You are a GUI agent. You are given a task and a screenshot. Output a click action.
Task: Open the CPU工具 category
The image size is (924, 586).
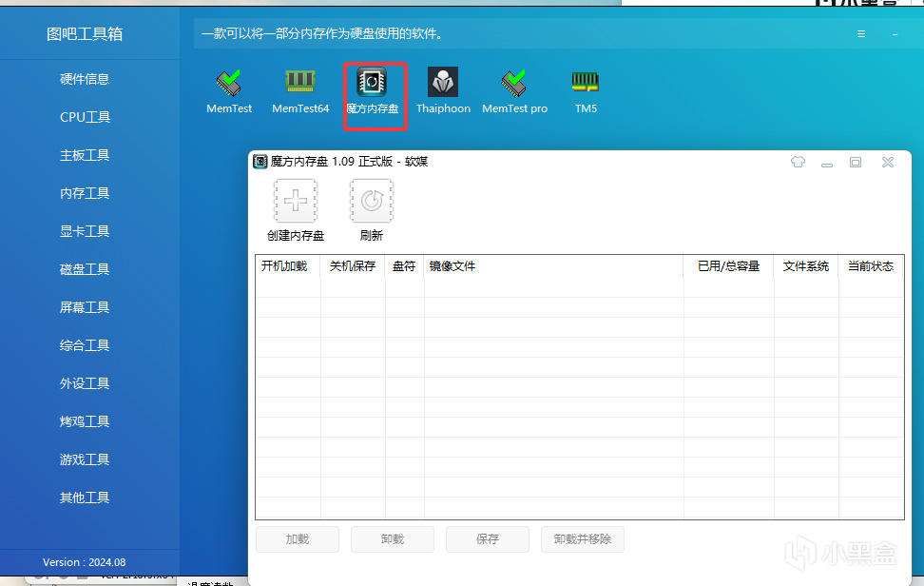click(x=85, y=117)
